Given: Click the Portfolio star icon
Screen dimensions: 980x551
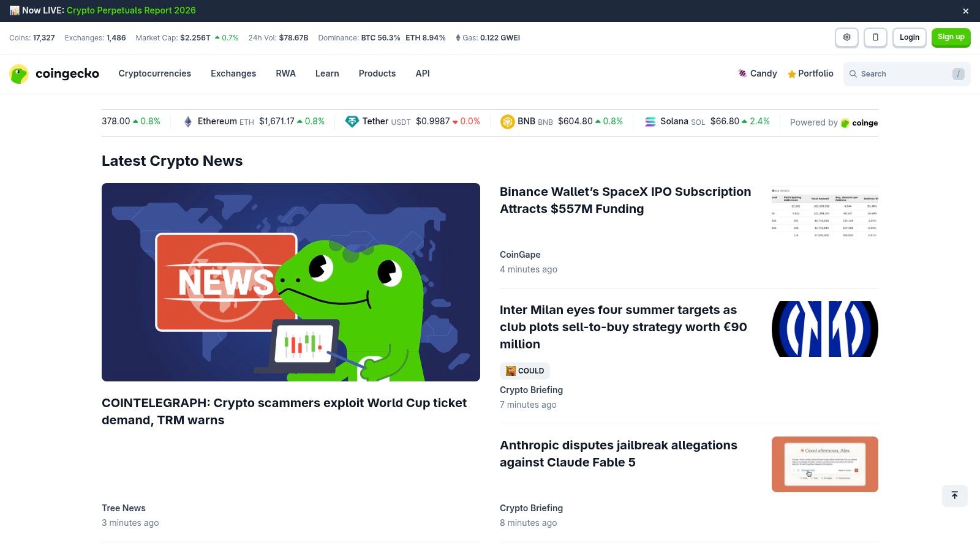Looking at the screenshot, I should (x=791, y=74).
